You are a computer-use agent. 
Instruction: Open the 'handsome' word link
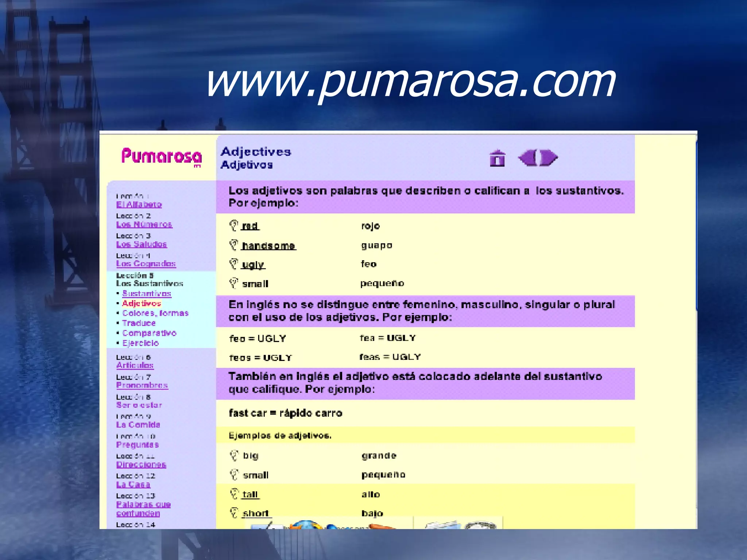point(269,246)
